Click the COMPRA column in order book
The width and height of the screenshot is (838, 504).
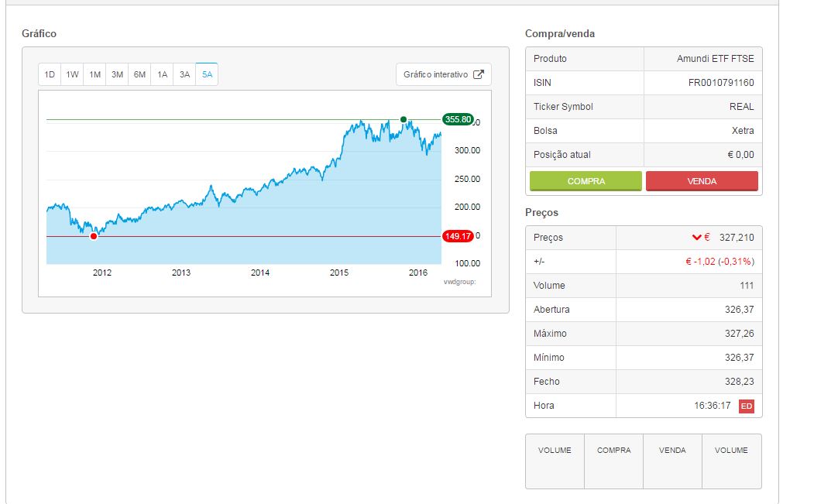(613, 461)
